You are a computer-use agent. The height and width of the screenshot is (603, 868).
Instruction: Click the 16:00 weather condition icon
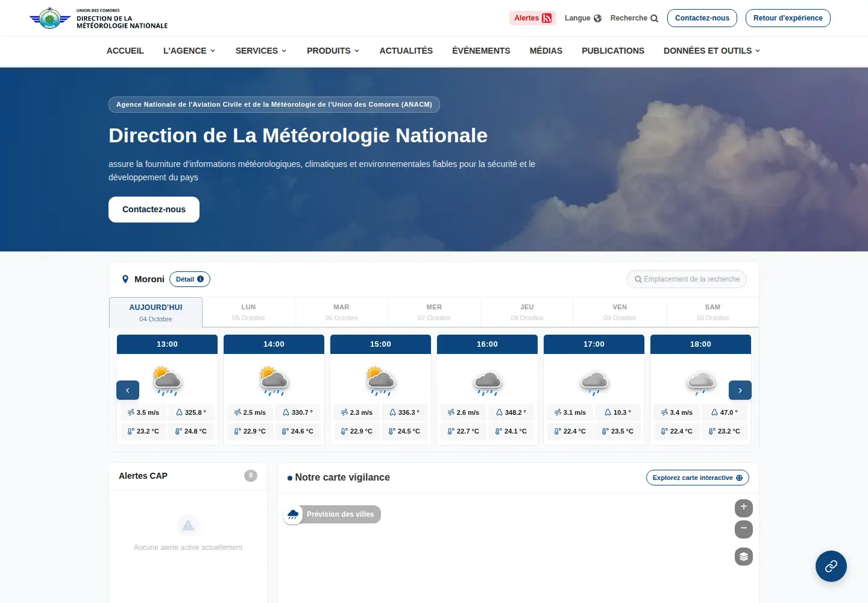[x=487, y=382]
